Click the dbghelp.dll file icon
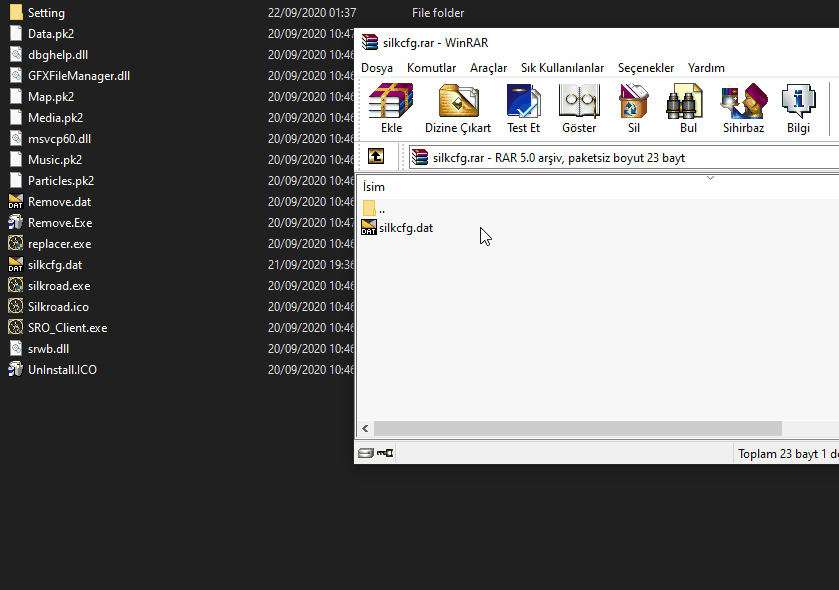The height and width of the screenshot is (590, 839). click(x=16, y=54)
